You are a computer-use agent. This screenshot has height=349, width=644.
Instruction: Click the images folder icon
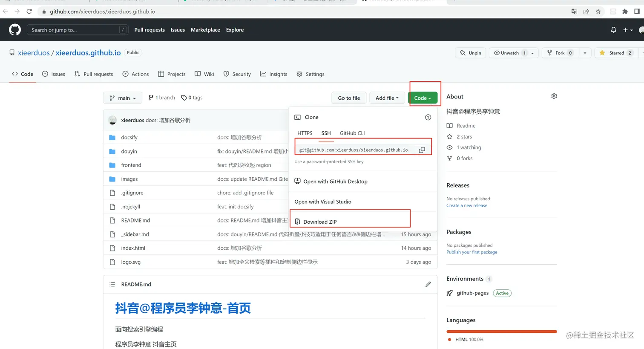tap(112, 179)
